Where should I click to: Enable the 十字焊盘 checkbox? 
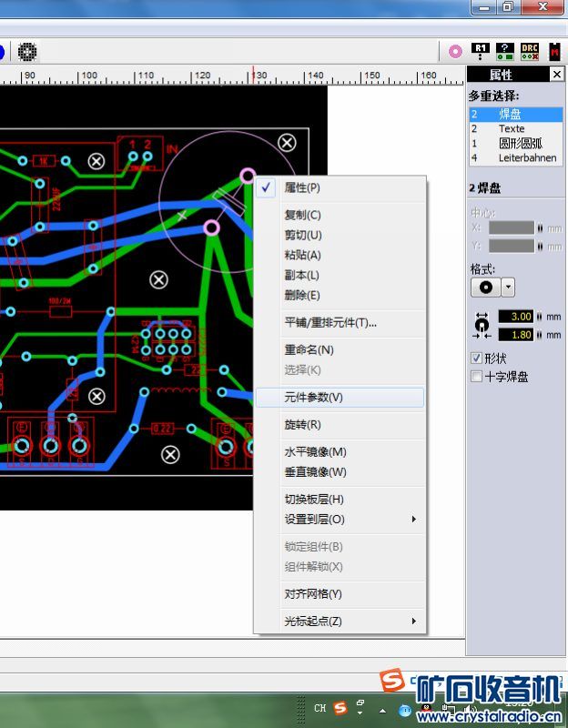pyautogui.click(x=476, y=376)
